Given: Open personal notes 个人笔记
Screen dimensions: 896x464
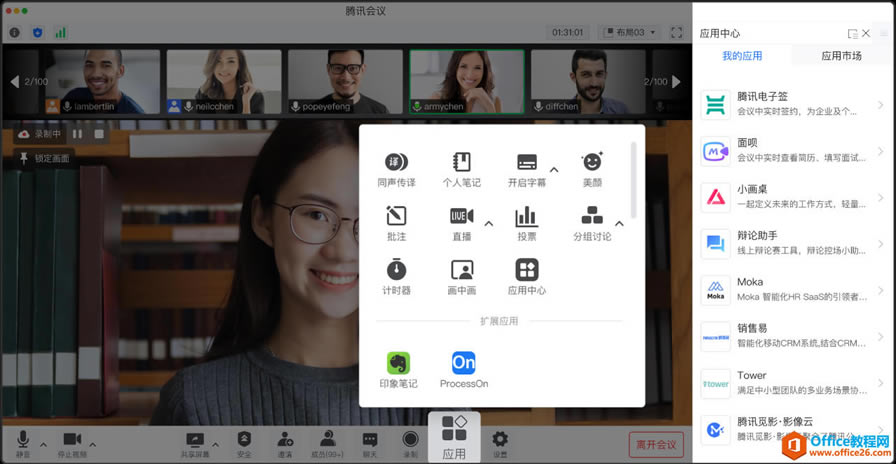Looking at the screenshot, I should 461,170.
